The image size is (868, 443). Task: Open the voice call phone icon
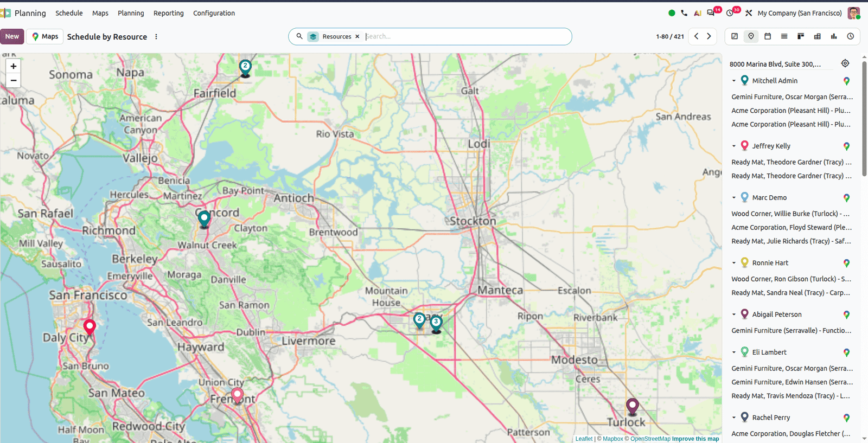(x=684, y=13)
